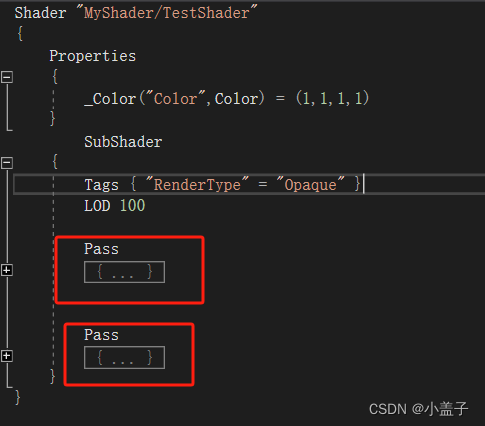Expand the first Pass block

click(7, 270)
